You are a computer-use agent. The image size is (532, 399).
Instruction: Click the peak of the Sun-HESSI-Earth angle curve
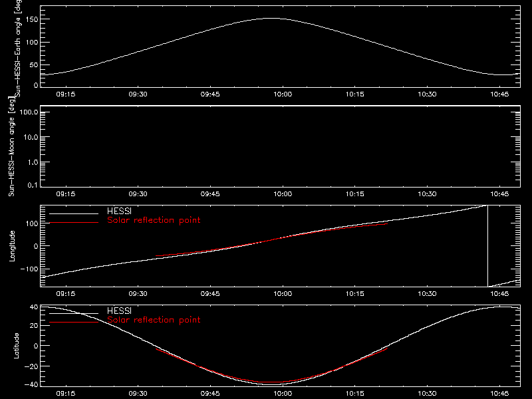point(271,19)
